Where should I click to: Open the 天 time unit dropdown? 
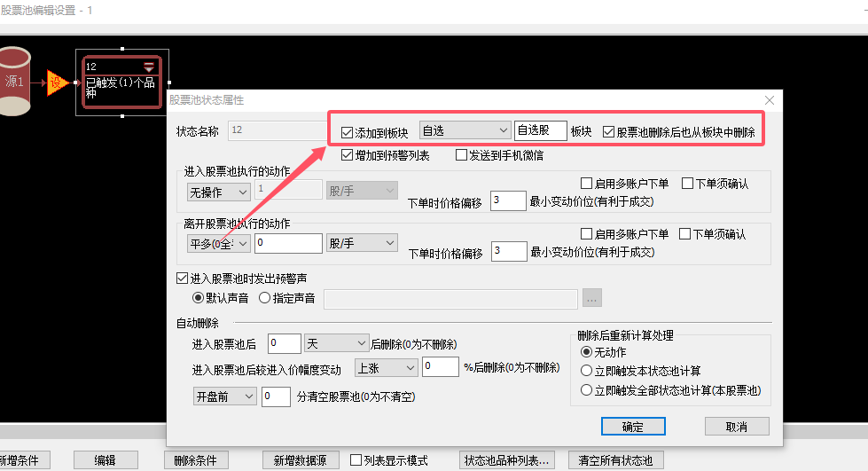(336, 343)
